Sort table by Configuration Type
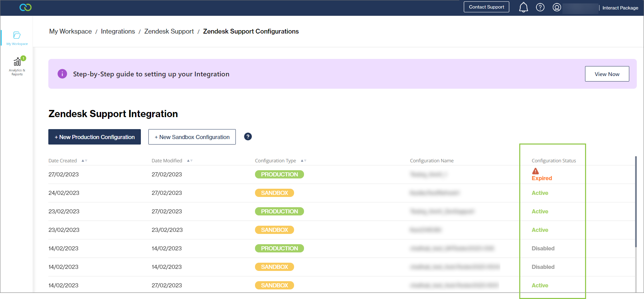 [303, 161]
